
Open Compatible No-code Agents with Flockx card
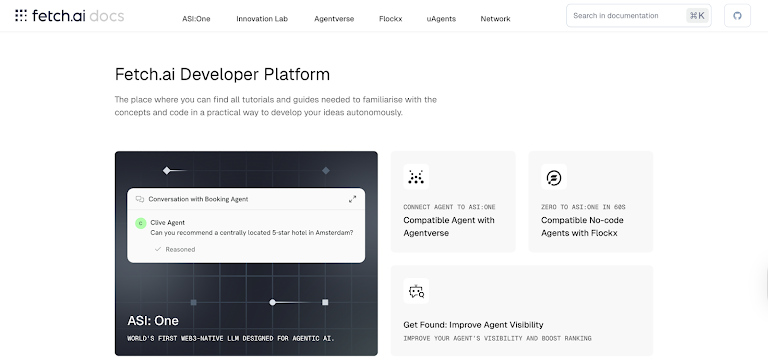coord(591,202)
